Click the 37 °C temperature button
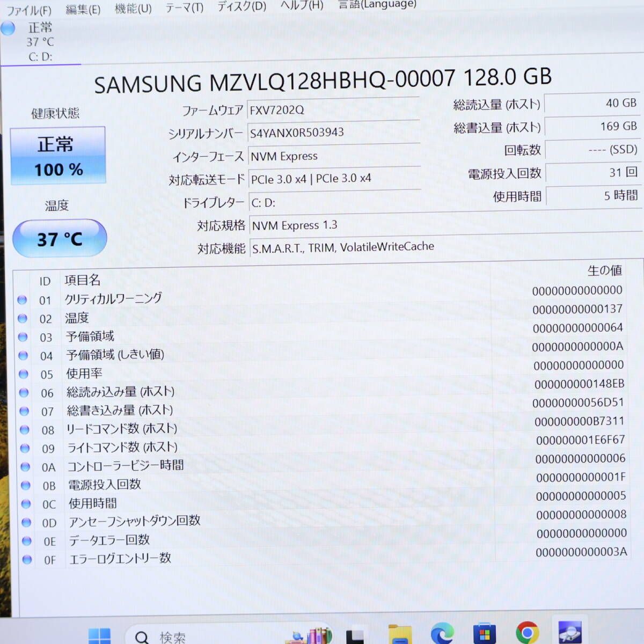 click(60, 238)
